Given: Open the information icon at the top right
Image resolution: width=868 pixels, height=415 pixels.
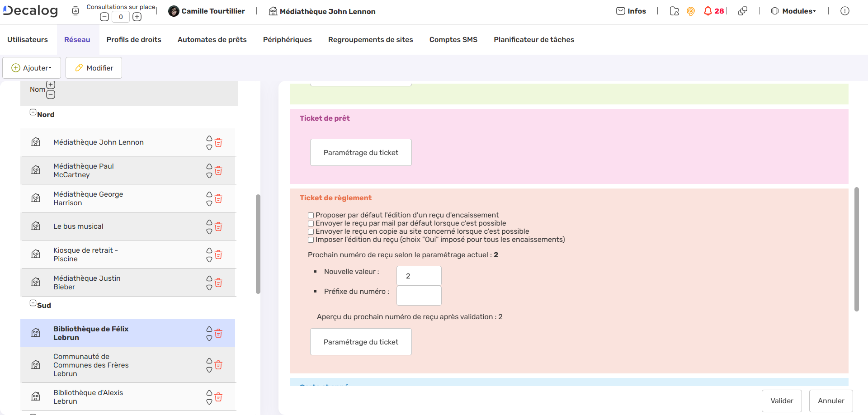Looking at the screenshot, I should pyautogui.click(x=845, y=11).
